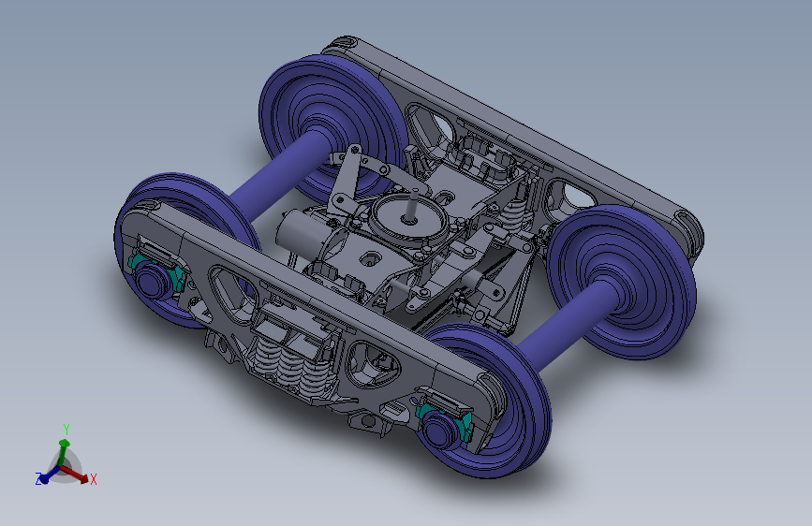Click the red X axis of the orientation triad
Image resolution: width=812 pixels, height=526 pixels.
coord(76,475)
